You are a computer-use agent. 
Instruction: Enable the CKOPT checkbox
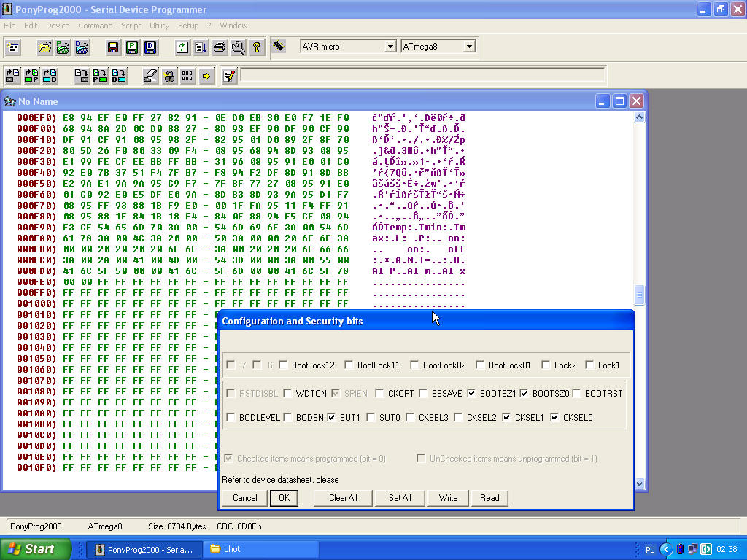pyautogui.click(x=379, y=393)
